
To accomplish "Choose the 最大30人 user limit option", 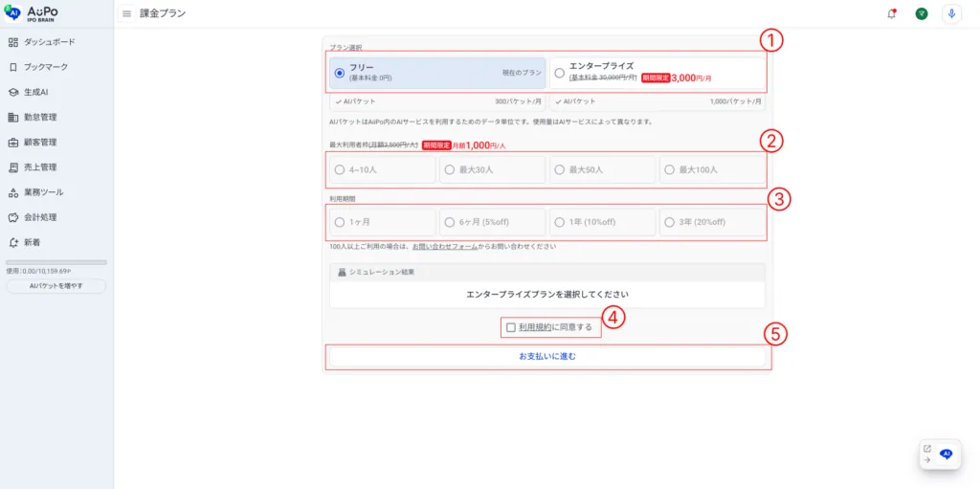I will 492,169.
